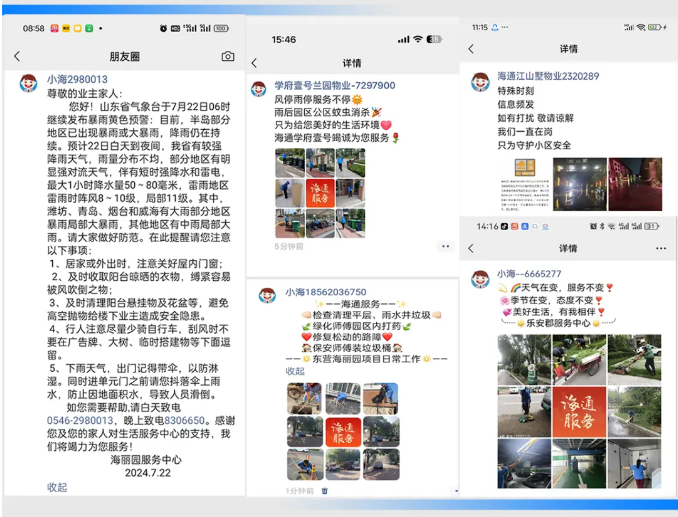The image size is (678, 517).
Task: Tap back arrow in 朋友圈 screen
Action: click(x=17, y=56)
